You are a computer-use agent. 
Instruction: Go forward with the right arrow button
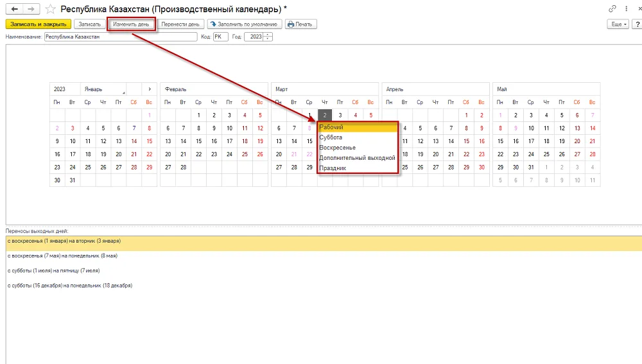(x=31, y=8)
